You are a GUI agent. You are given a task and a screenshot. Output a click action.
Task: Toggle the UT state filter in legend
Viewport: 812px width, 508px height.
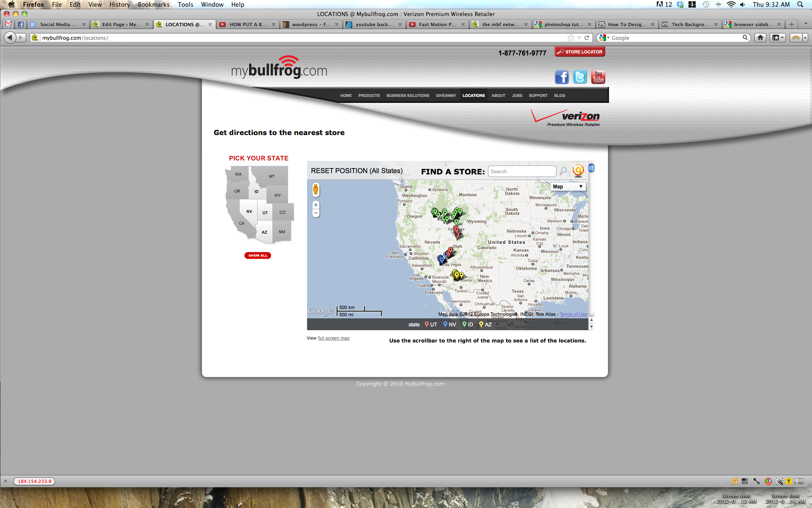tap(431, 325)
